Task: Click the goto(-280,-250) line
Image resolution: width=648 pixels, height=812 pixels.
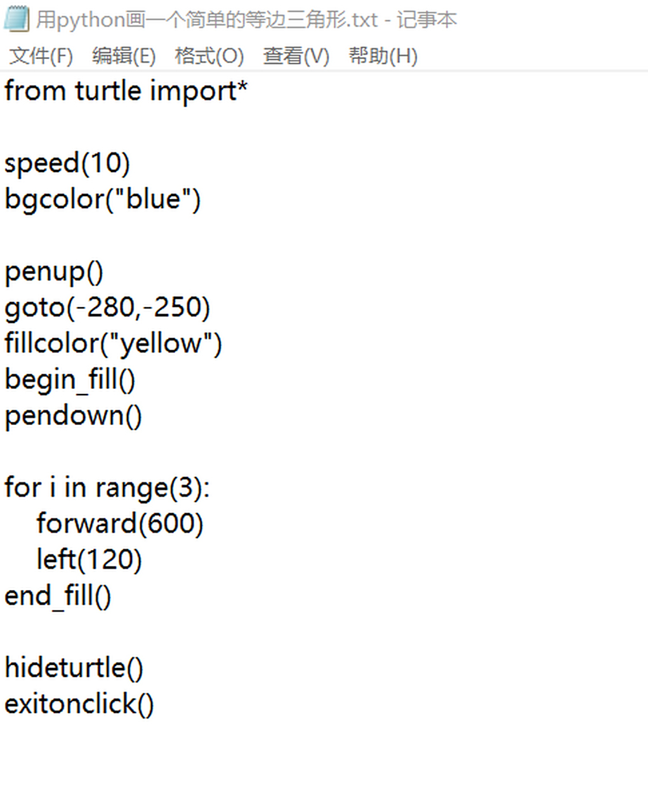Action: click(x=107, y=307)
